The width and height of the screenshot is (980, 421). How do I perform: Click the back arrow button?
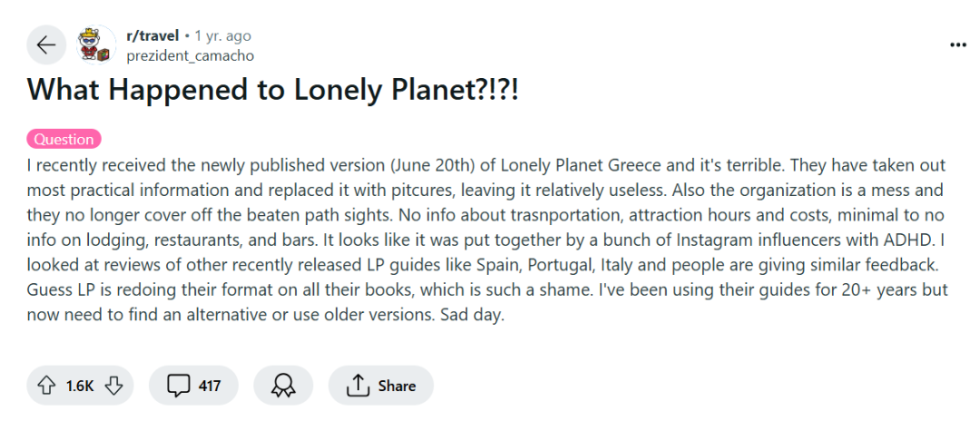[45, 45]
